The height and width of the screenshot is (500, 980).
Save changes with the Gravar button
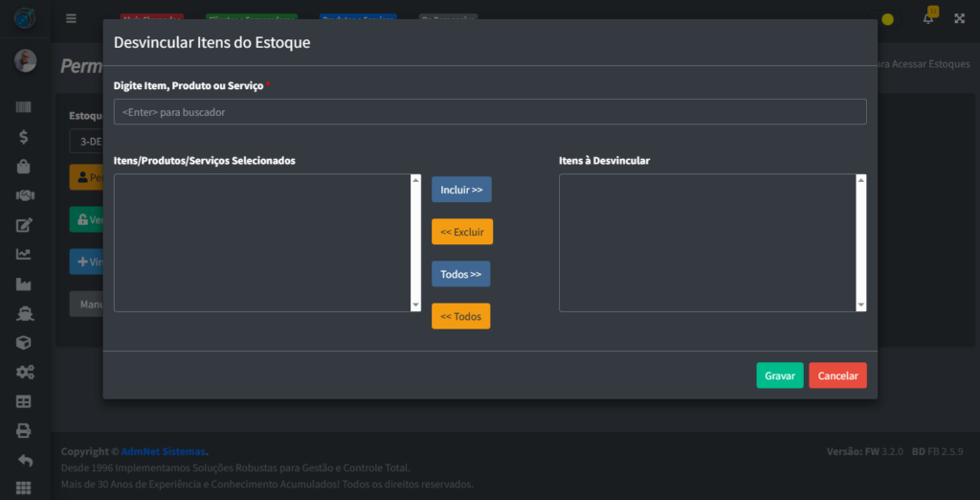tap(779, 375)
